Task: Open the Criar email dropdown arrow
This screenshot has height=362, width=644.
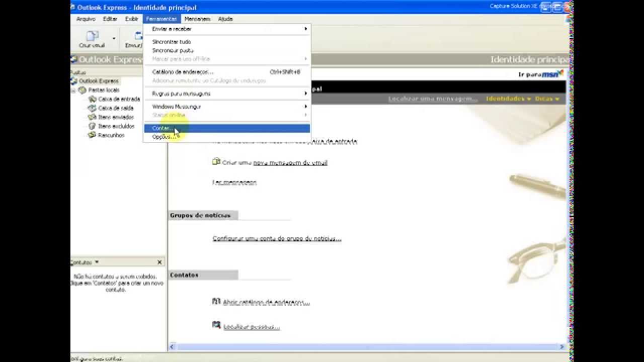Action: click(114, 39)
